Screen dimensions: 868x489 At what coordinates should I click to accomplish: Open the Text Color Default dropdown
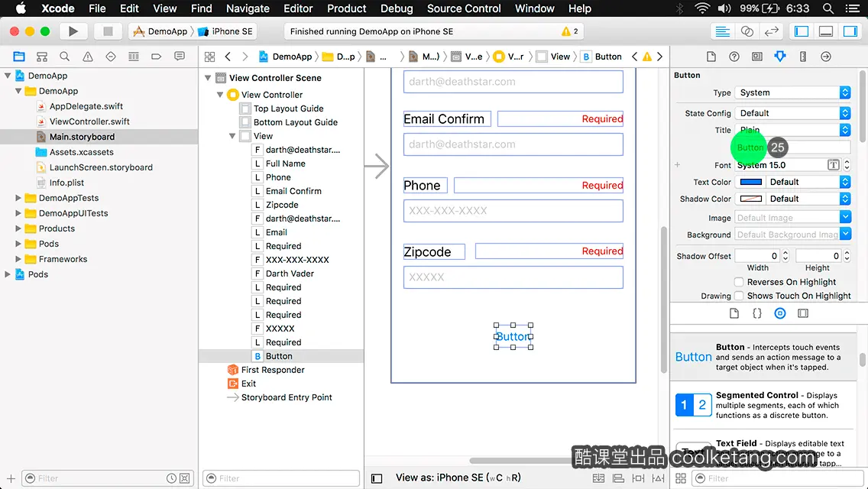click(808, 182)
